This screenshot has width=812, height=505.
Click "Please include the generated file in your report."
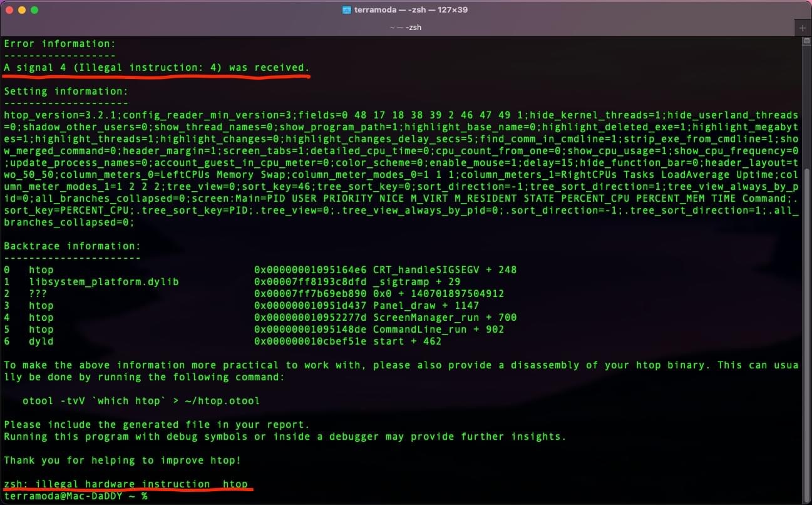pyautogui.click(x=157, y=425)
